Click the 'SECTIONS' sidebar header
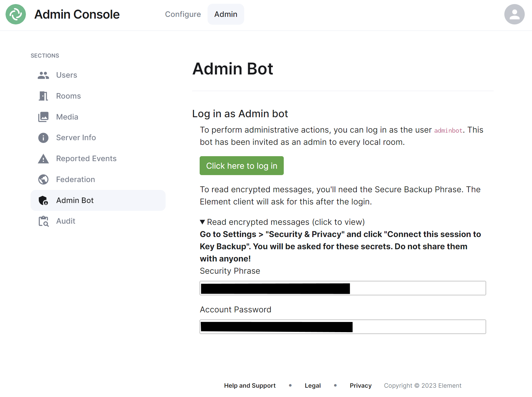The height and width of the screenshot is (397, 532). [45, 56]
